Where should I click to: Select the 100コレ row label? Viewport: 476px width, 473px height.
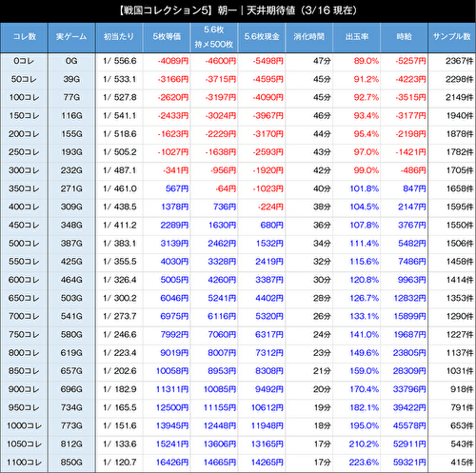tap(24, 97)
